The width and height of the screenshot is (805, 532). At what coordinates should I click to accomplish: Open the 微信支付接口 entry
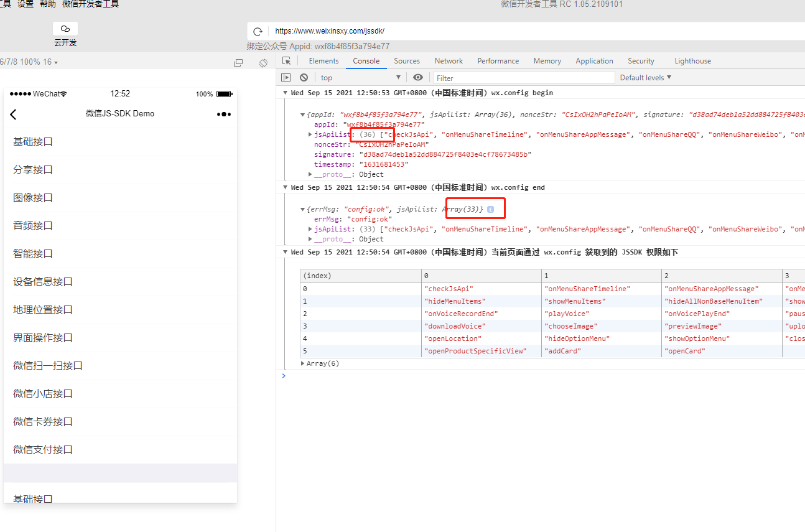120,449
